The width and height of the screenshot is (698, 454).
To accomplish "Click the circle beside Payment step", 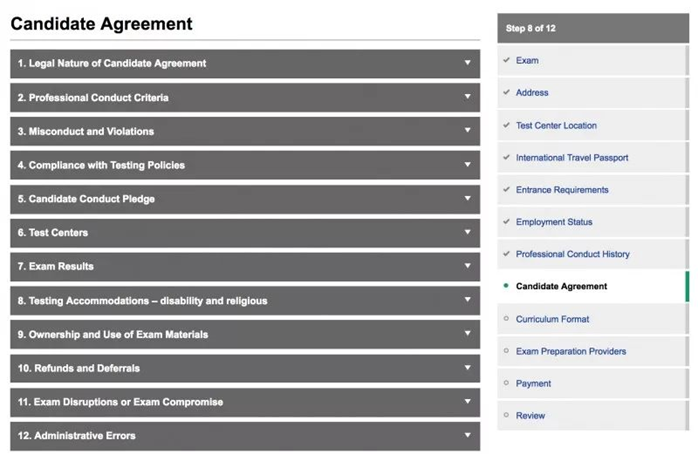I will coord(507,383).
